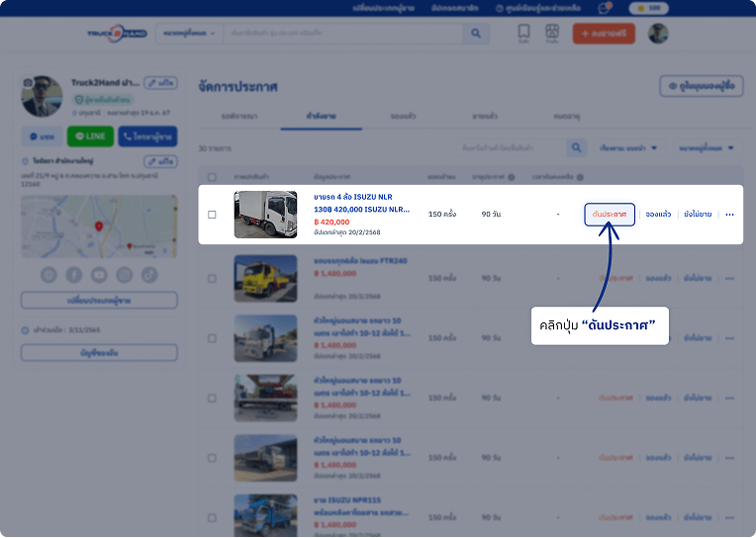Mark ISUZU NLR listing as จองแล้ว
This screenshot has width=756, height=538.
coord(658,214)
